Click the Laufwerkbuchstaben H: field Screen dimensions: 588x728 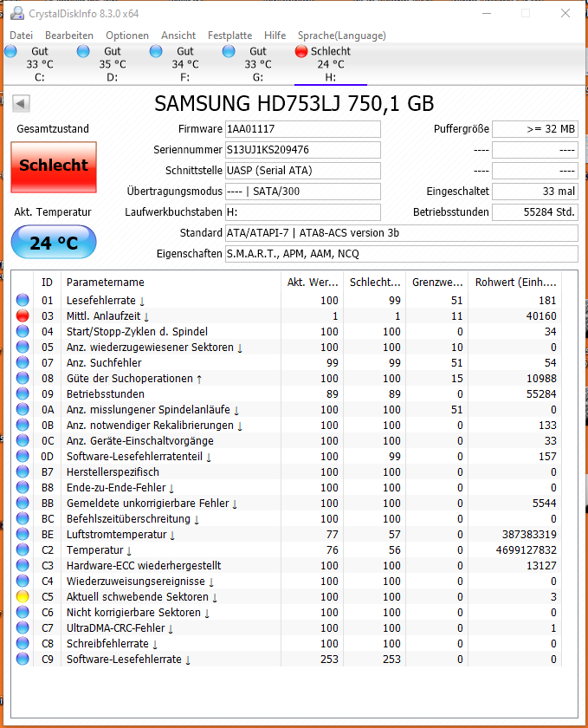pyautogui.click(x=302, y=212)
